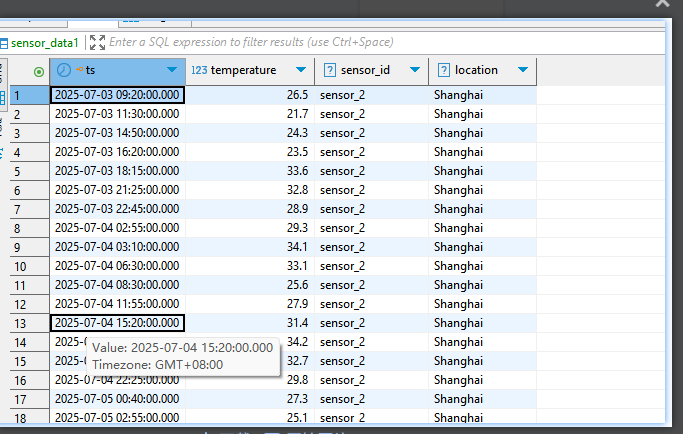Click the 123 numeric type icon for temperature
683x434 pixels.
(x=198, y=70)
